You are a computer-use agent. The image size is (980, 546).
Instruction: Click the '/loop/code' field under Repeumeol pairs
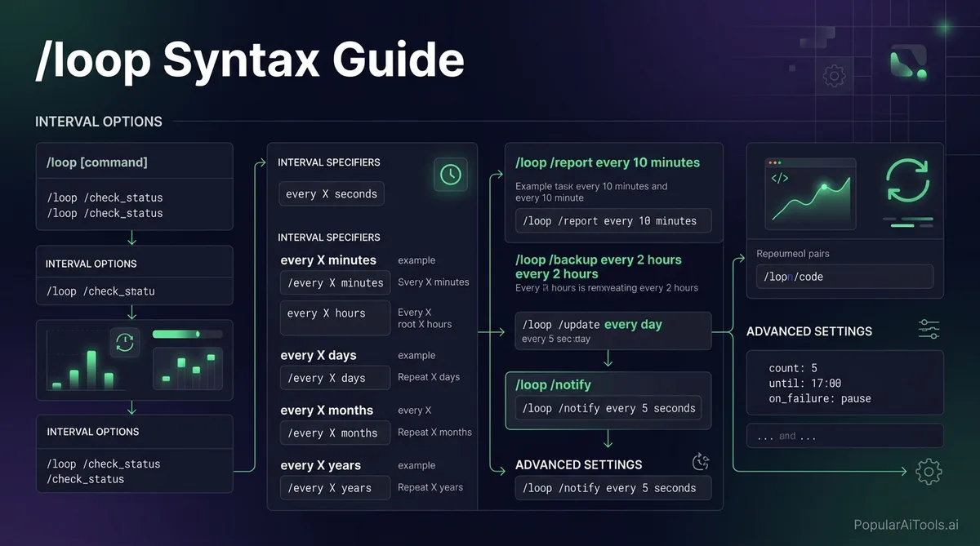(x=844, y=277)
